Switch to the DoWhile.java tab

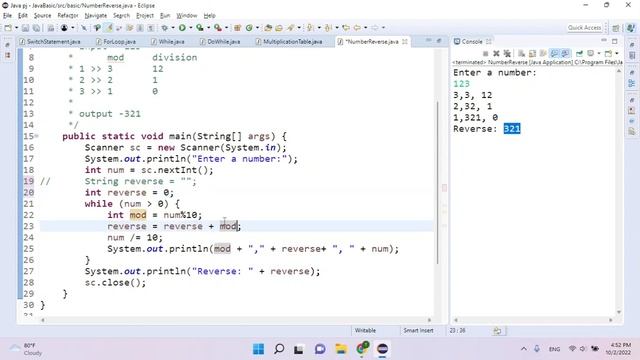point(220,42)
